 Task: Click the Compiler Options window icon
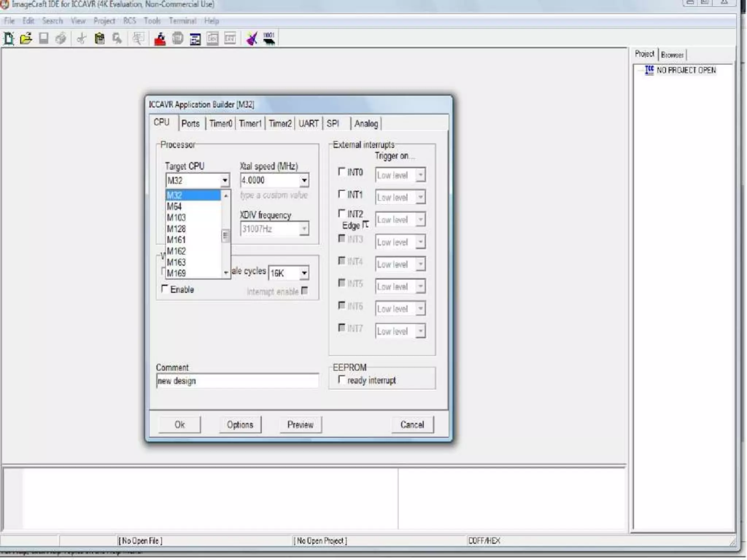pyautogui.click(x=195, y=39)
